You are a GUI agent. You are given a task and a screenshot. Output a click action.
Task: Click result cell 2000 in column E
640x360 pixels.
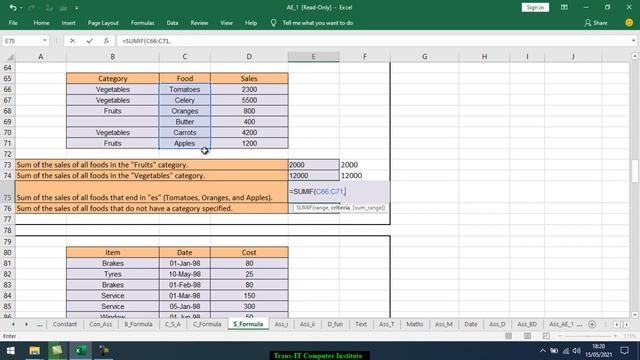[313, 165]
